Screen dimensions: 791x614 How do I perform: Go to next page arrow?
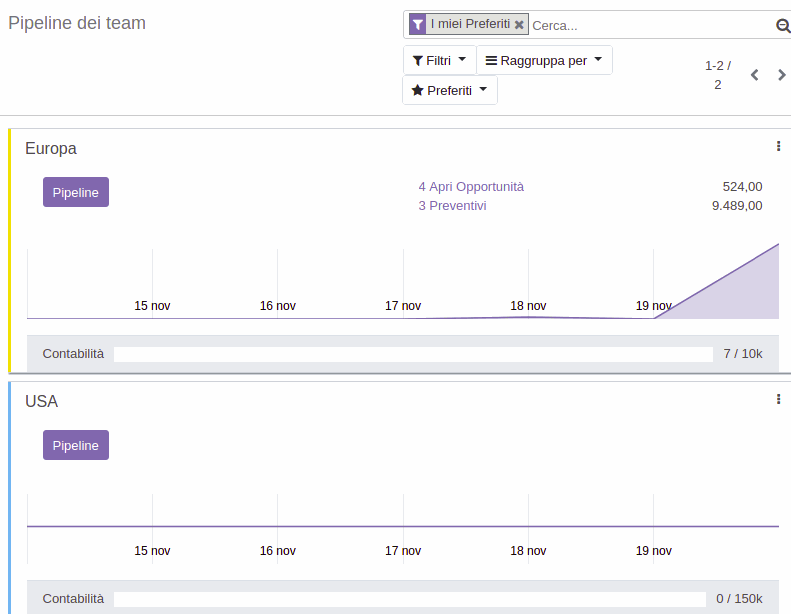click(781, 75)
